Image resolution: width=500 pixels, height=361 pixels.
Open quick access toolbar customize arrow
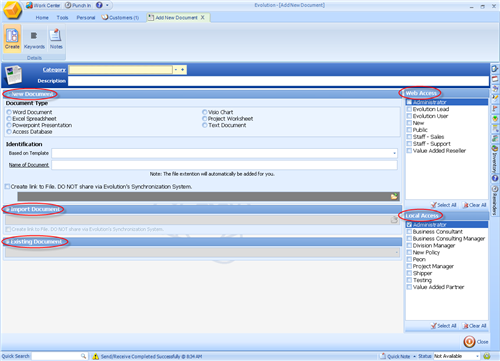tap(107, 5)
